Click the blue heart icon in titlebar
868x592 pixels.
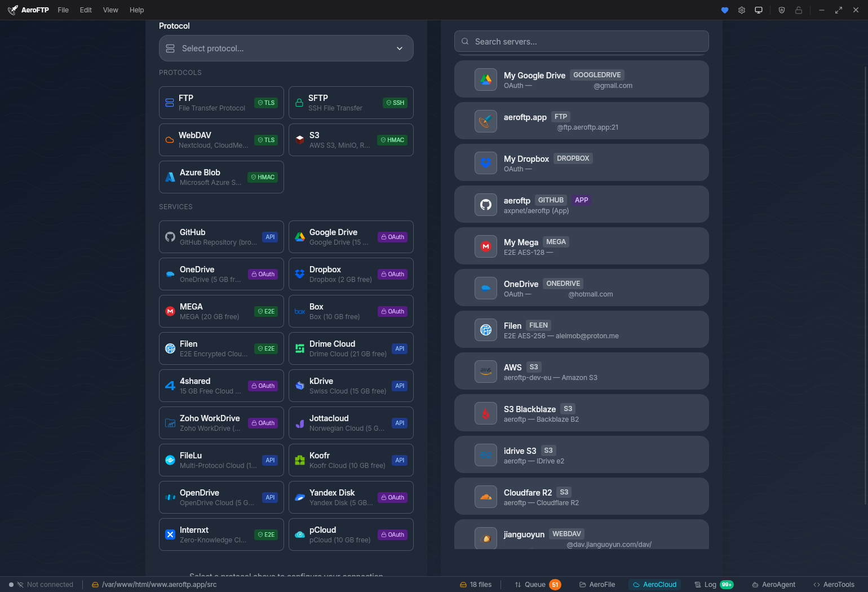pyautogui.click(x=724, y=10)
